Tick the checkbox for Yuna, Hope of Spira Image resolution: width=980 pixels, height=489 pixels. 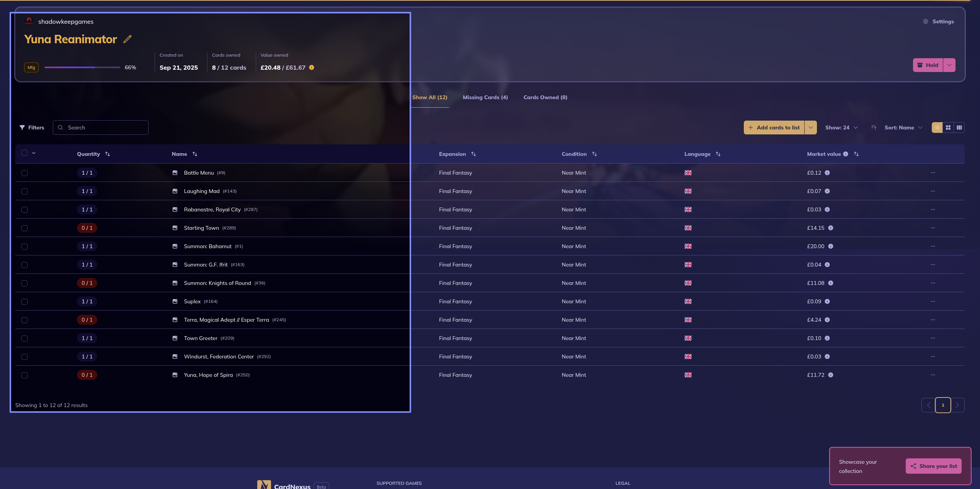click(x=24, y=375)
